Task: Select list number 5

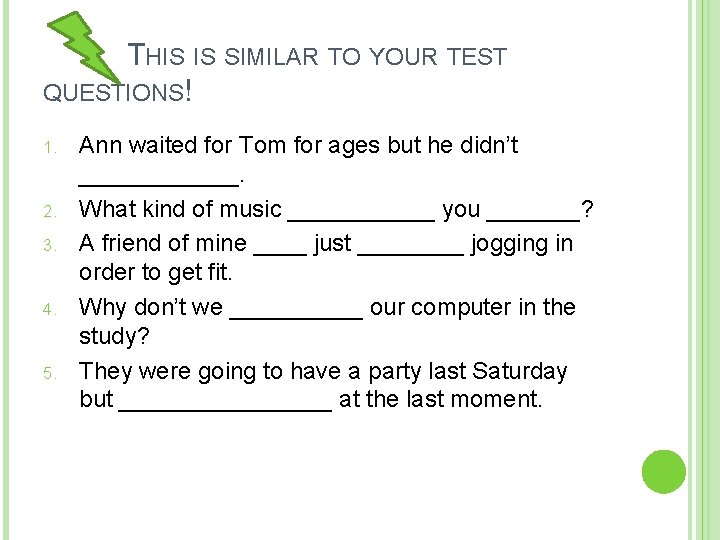Action: click(50, 373)
